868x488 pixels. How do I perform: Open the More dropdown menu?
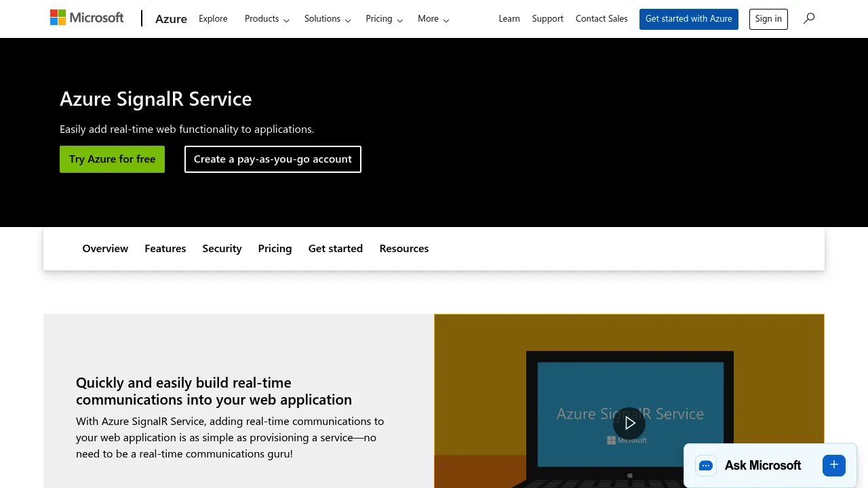pyautogui.click(x=433, y=19)
